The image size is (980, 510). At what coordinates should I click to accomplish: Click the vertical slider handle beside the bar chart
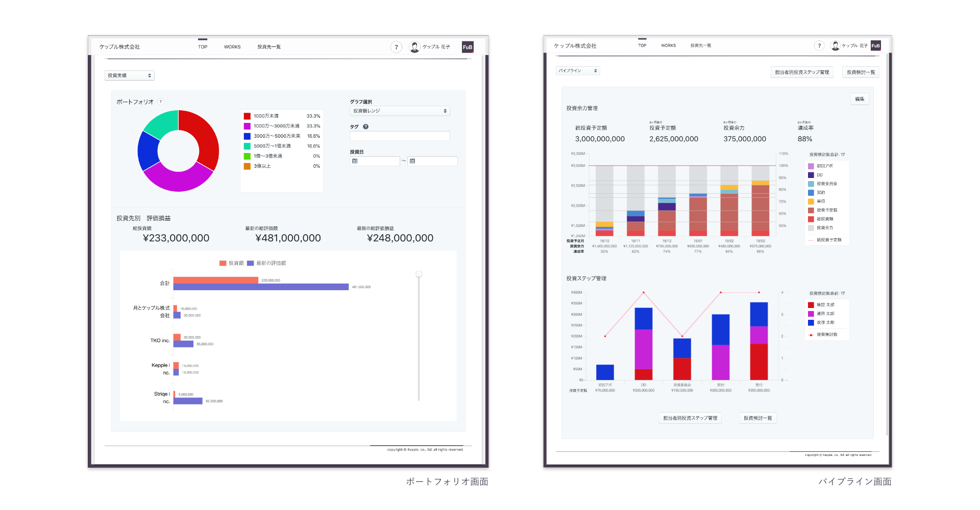pos(419,274)
